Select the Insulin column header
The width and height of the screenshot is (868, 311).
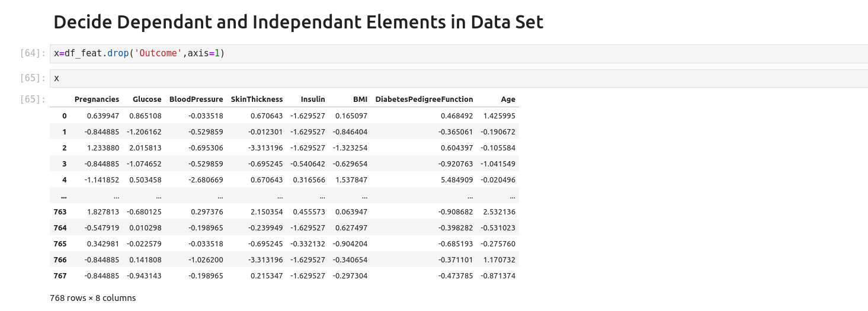coord(312,100)
